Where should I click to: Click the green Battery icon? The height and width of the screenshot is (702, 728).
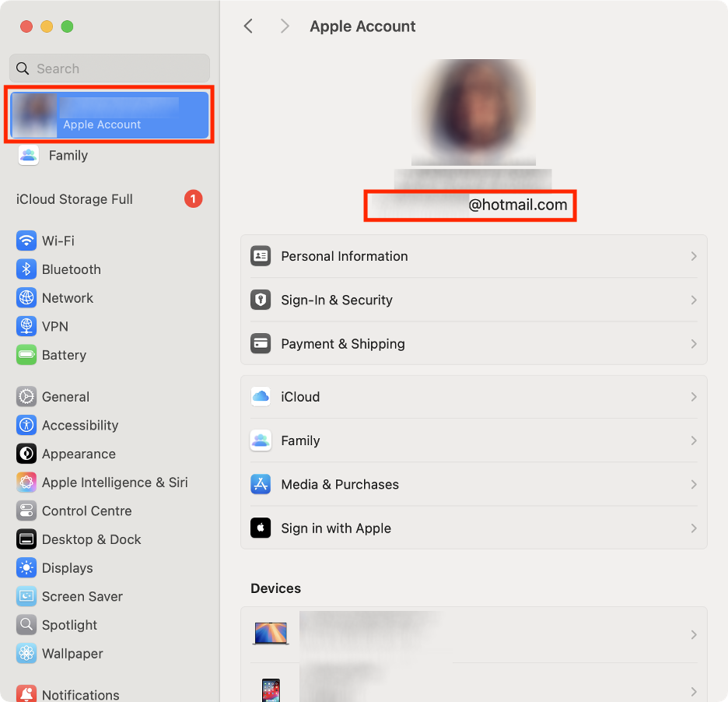pos(26,355)
